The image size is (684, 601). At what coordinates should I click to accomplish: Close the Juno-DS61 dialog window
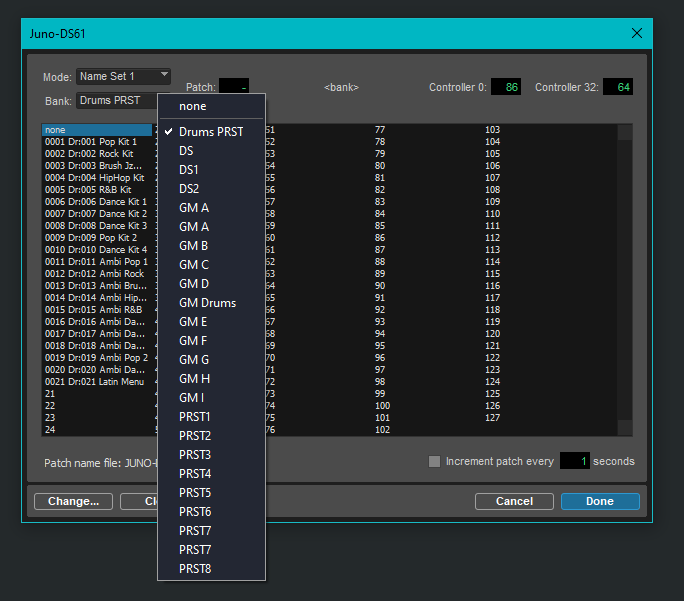(x=637, y=32)
